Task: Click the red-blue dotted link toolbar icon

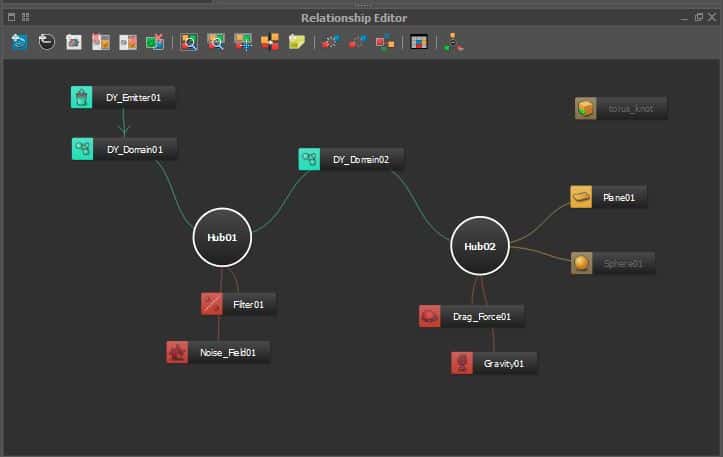Action: click(x=331, y=42)
